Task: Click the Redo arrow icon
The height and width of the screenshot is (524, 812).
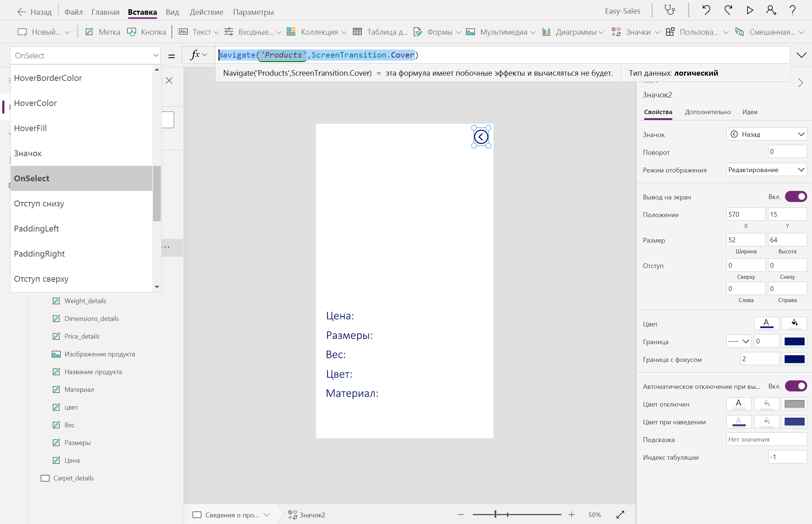Action: [728, 10]
